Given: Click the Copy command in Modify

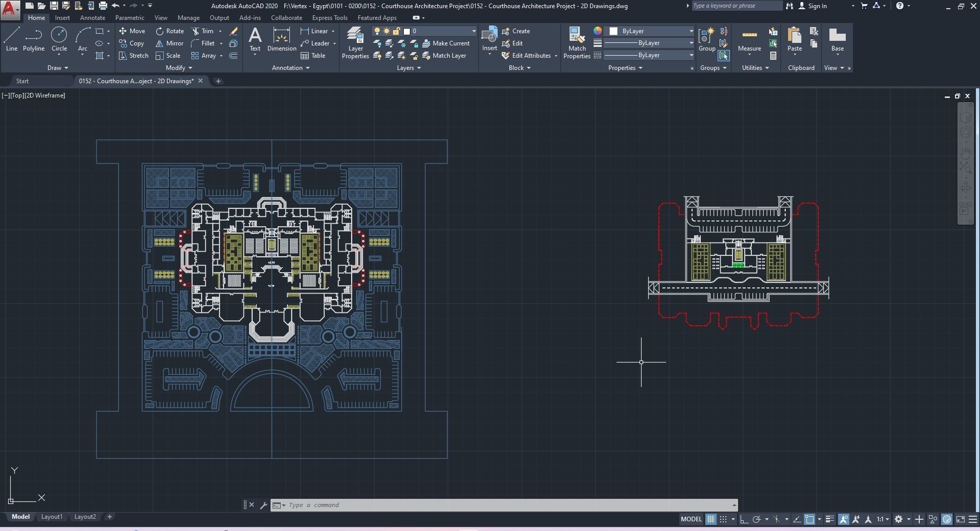Looking at the screenshot, I should point(132,43).
